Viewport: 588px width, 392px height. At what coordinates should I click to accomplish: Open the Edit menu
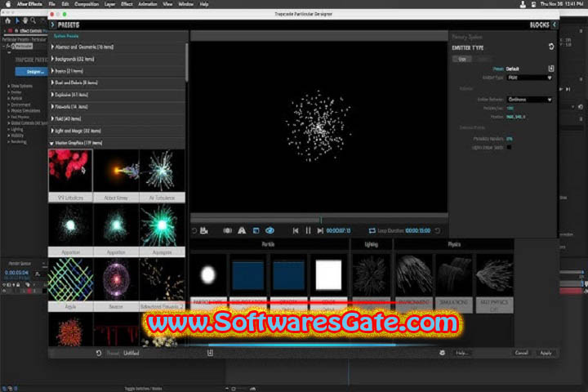(x=65, y=4)
